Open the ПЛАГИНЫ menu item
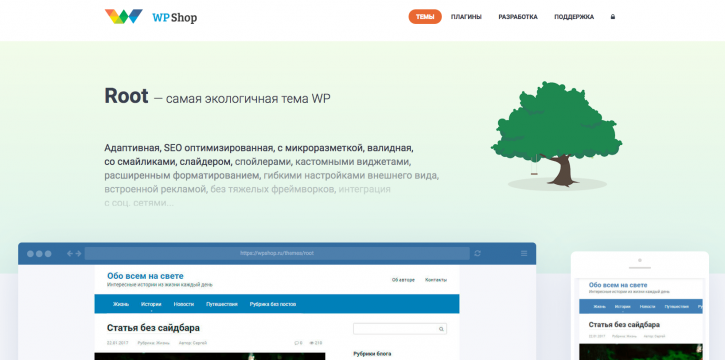The height and width of the screenshot is (360, 725). (466, 17)
